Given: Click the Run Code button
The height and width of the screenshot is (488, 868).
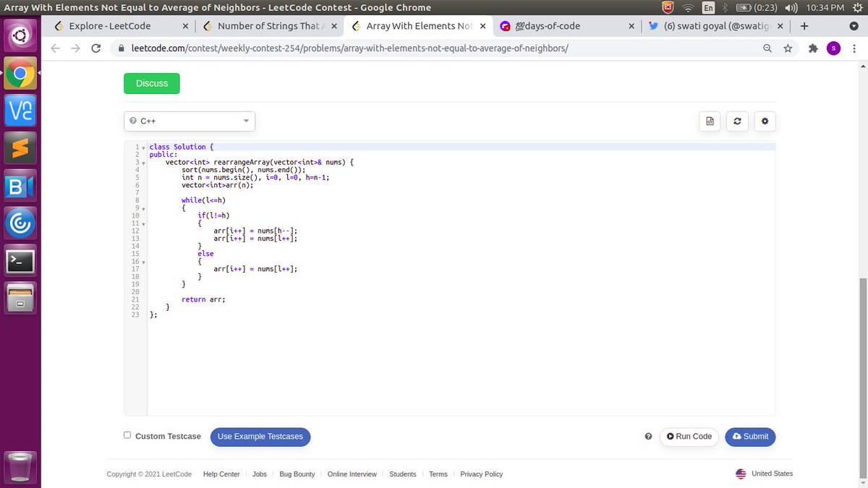Looking at the screenshot, I should (x=689, y=437).
